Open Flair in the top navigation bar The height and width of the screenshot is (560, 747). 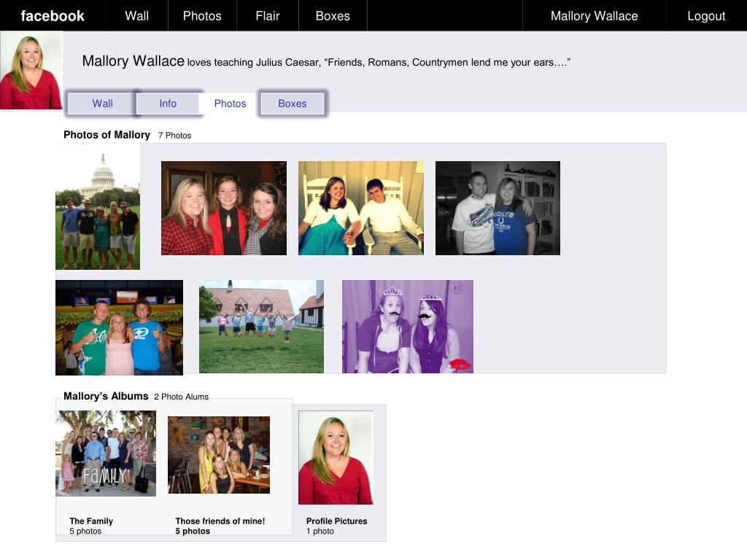pyautogui.click(x=267, y=16)
